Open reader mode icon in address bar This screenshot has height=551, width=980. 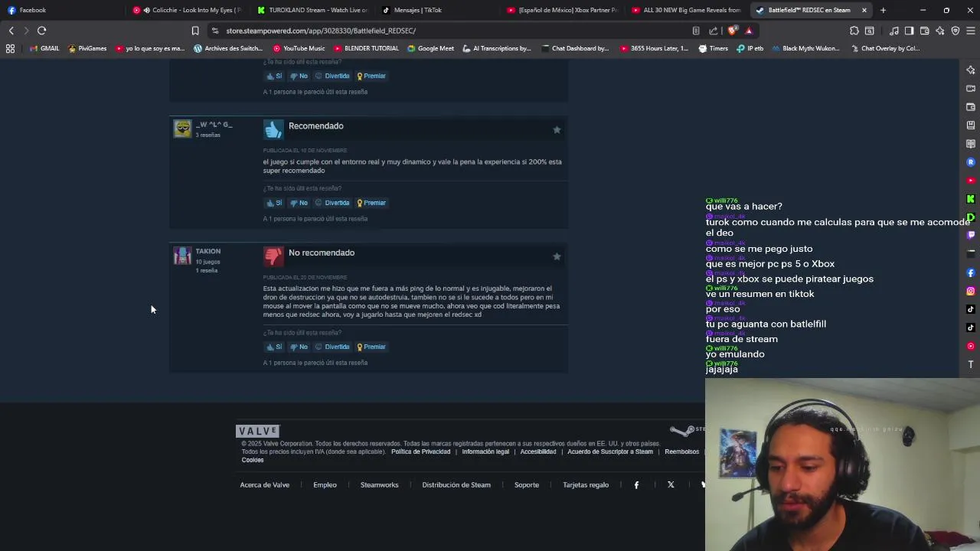click(696, 31)
